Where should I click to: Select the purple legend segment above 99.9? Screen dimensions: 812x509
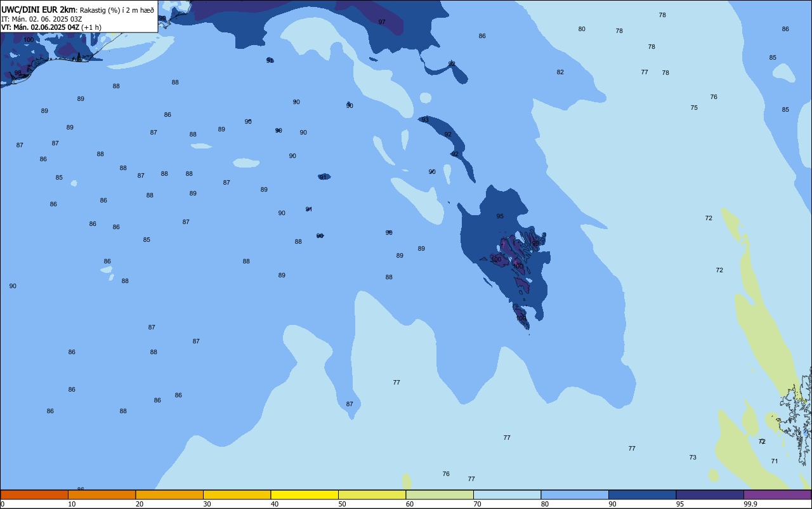(777, 494)
